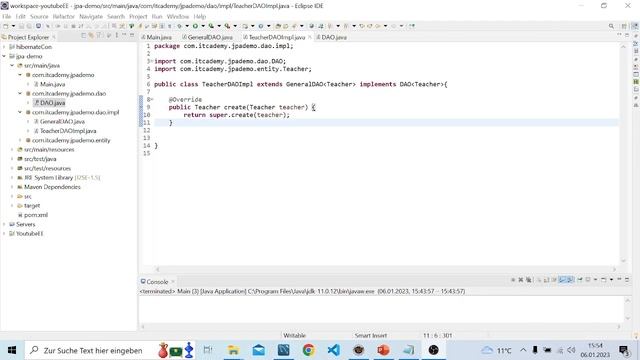Click the Display Selected Console icon
The width and height of the screenshot is (640, 360).
(x=588, y=280)
